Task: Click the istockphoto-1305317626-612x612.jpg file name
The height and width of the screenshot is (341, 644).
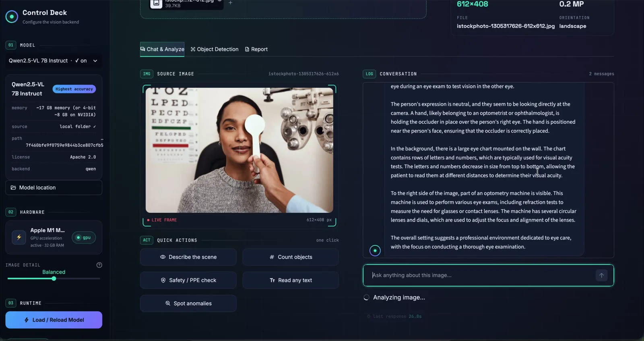Action: pos(506,26)
